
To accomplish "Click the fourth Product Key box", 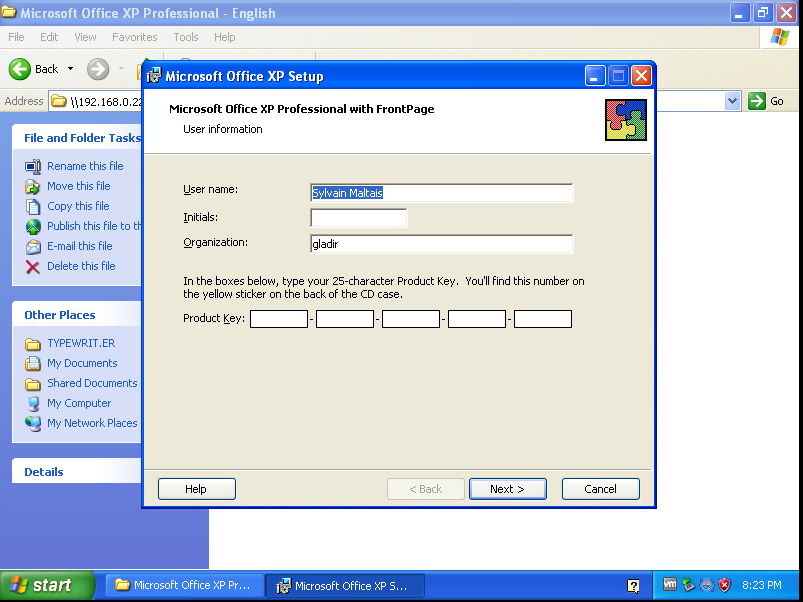I will click(x=477, y=318).
